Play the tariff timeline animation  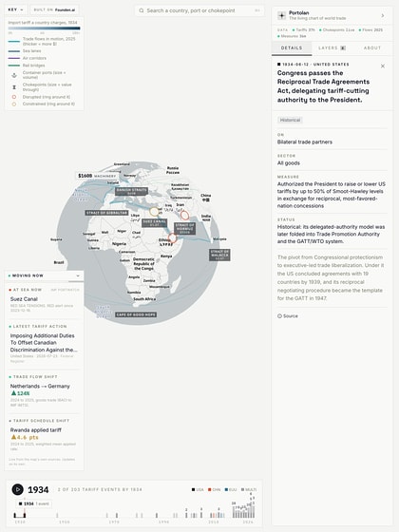tap(18, 489)
